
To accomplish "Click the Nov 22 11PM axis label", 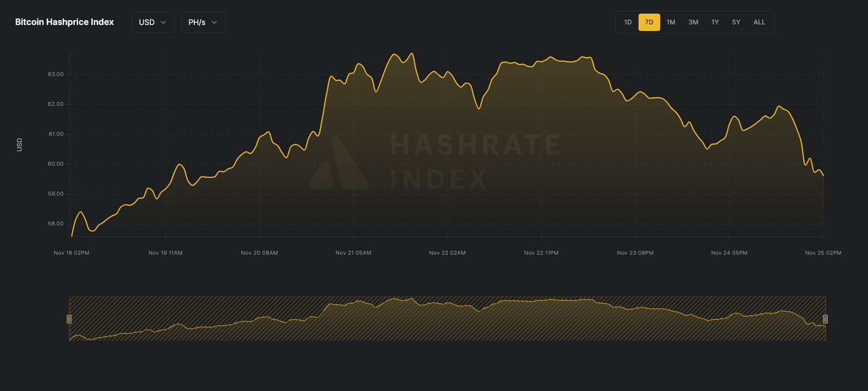I will pos(541,253).
